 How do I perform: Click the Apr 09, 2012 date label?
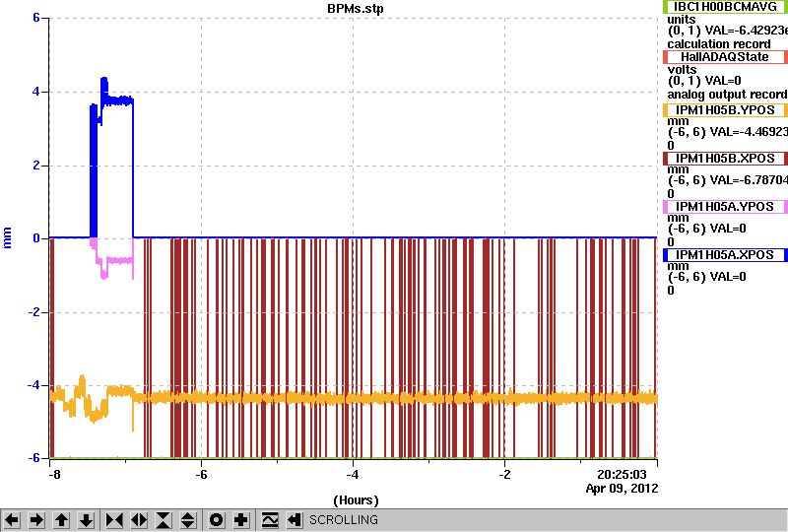622,489
